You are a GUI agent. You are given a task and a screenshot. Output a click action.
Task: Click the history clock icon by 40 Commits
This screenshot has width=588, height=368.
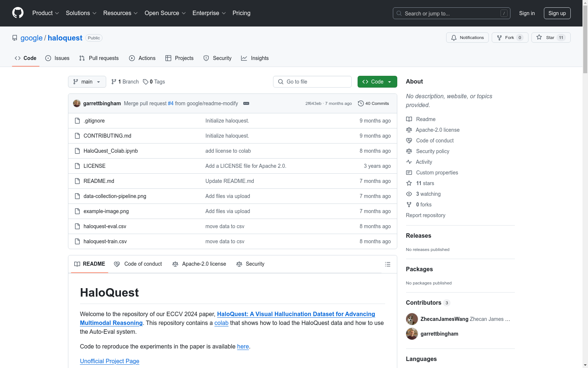[x=361, y=103]
